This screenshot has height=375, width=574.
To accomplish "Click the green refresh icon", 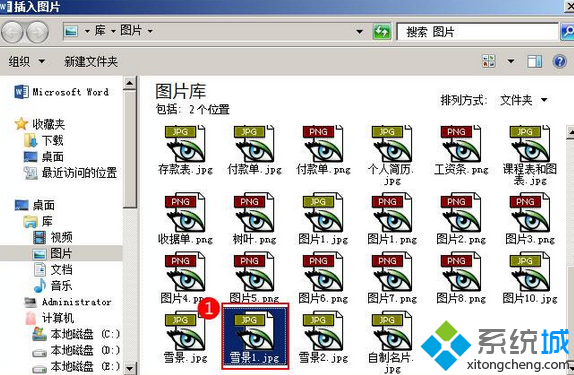I will point(381,32).
